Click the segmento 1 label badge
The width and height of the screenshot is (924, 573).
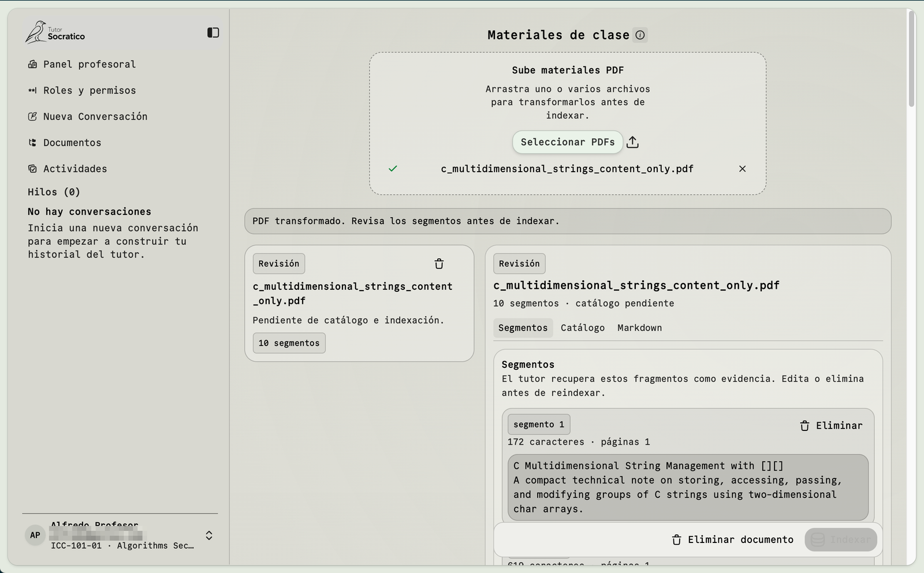[x=539, y=425]
